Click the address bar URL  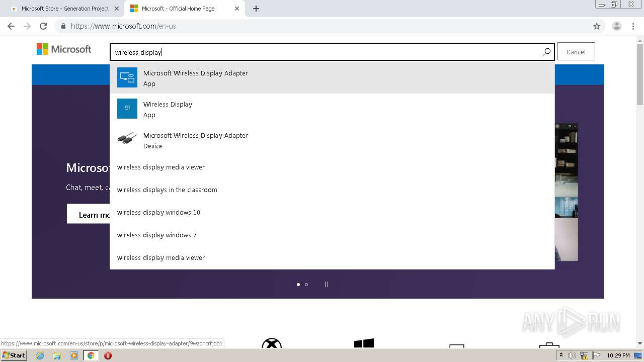coord(123,26)
